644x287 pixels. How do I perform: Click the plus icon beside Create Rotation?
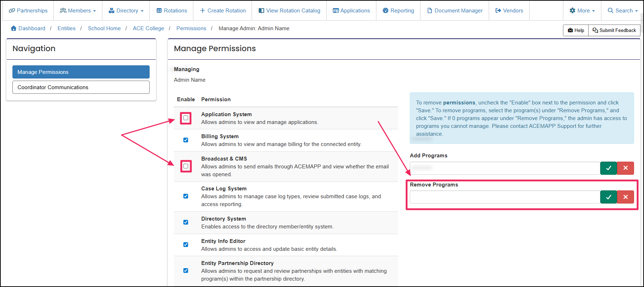coord(203,11)
